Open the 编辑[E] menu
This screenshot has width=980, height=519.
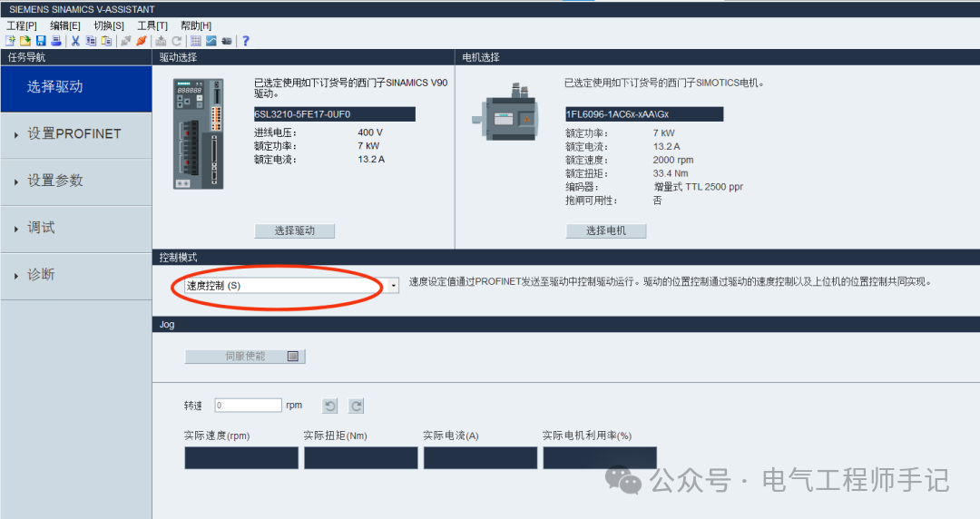coord(65,25)
